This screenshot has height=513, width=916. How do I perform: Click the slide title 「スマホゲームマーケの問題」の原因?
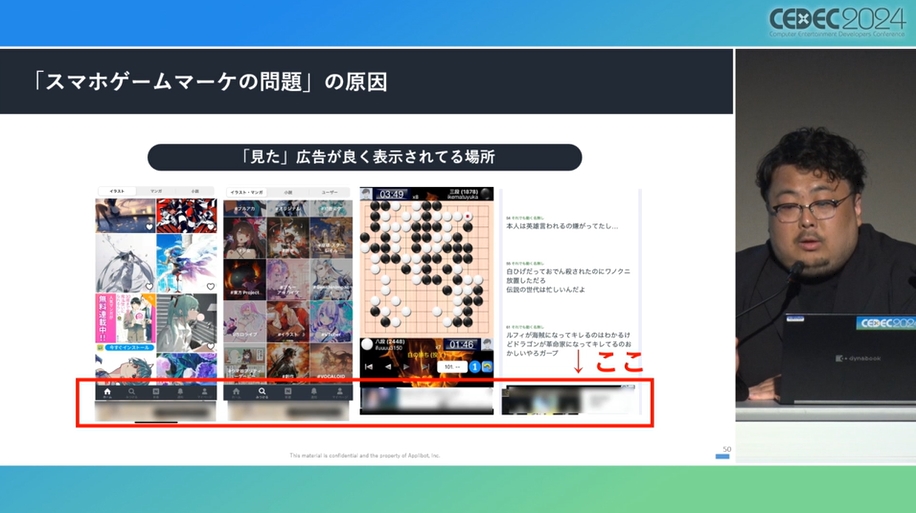[210, 82]
